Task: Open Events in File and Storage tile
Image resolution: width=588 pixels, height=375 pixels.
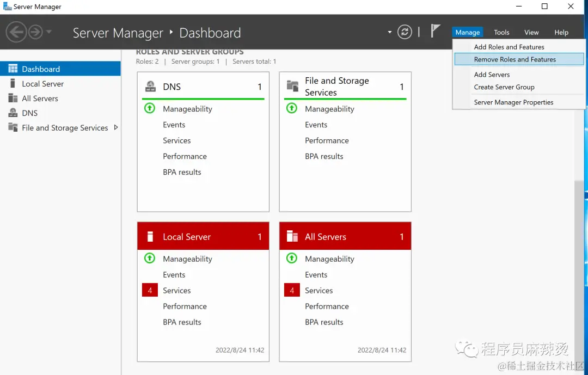Action: [316, 125]
